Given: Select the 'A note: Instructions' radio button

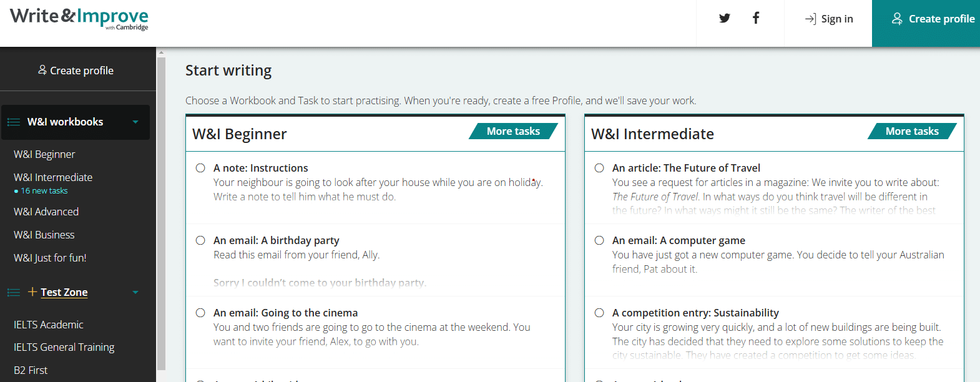Looking at the screenshot, I should [x=200, y=168].
